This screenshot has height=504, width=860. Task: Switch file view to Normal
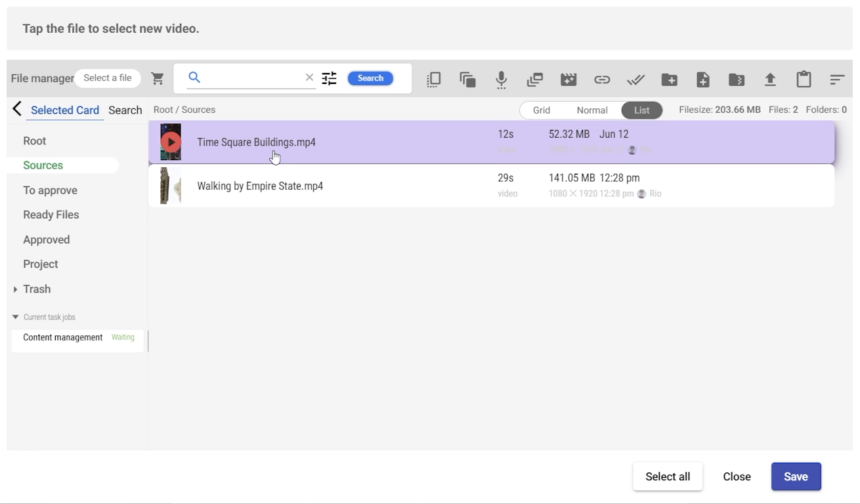(591, 110)
